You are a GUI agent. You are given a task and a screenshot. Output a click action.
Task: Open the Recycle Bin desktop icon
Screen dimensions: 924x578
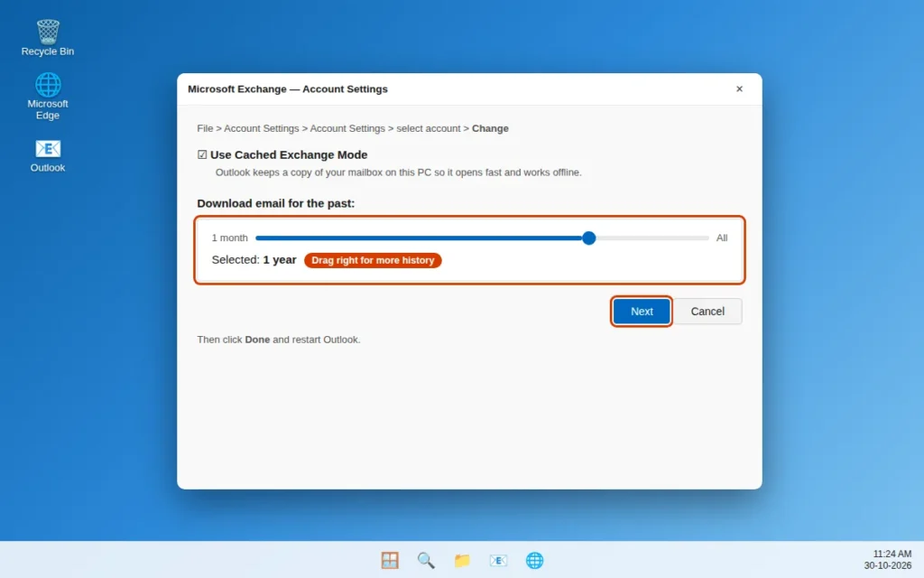[48, 38]
